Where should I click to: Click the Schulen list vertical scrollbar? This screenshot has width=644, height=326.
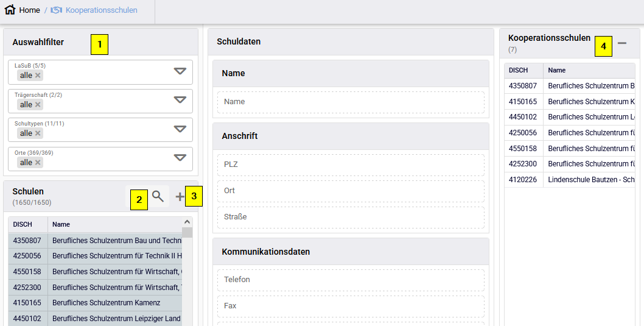tap(187, 274)
